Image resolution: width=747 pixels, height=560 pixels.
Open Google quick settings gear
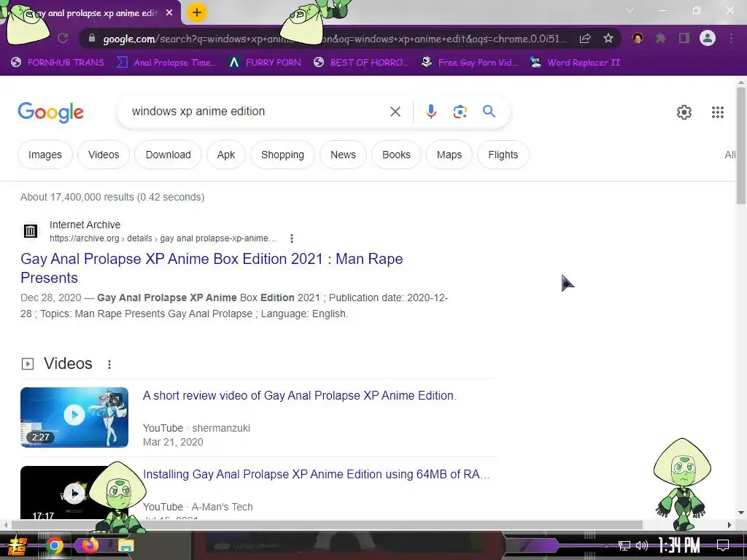(x=684, y=112)
